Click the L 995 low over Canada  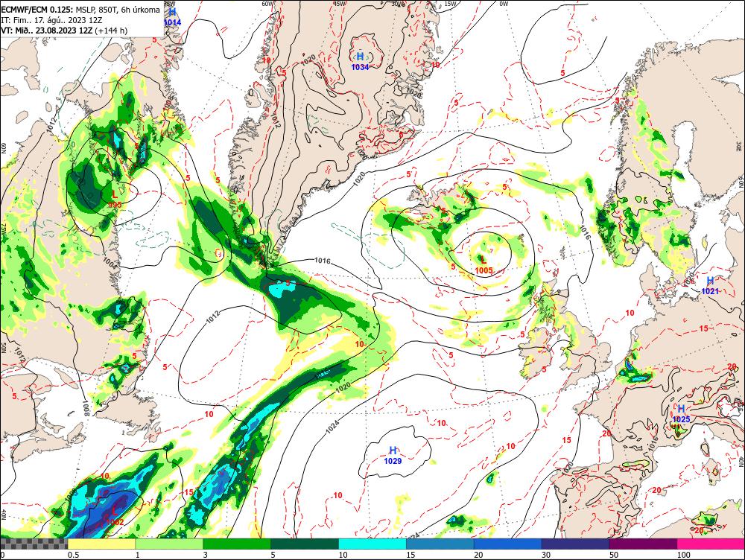click(115, 199)
